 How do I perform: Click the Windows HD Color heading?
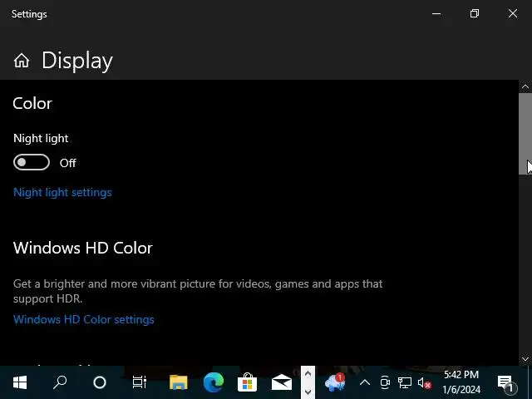coord(83,248)
